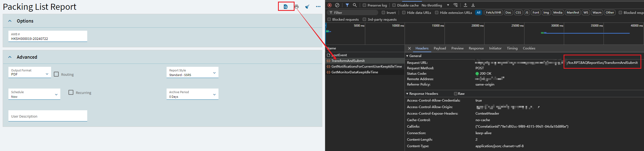The width and height of the screenshot is (644, 151).
Task: Clear the network log
Action: tap(337, 5)
